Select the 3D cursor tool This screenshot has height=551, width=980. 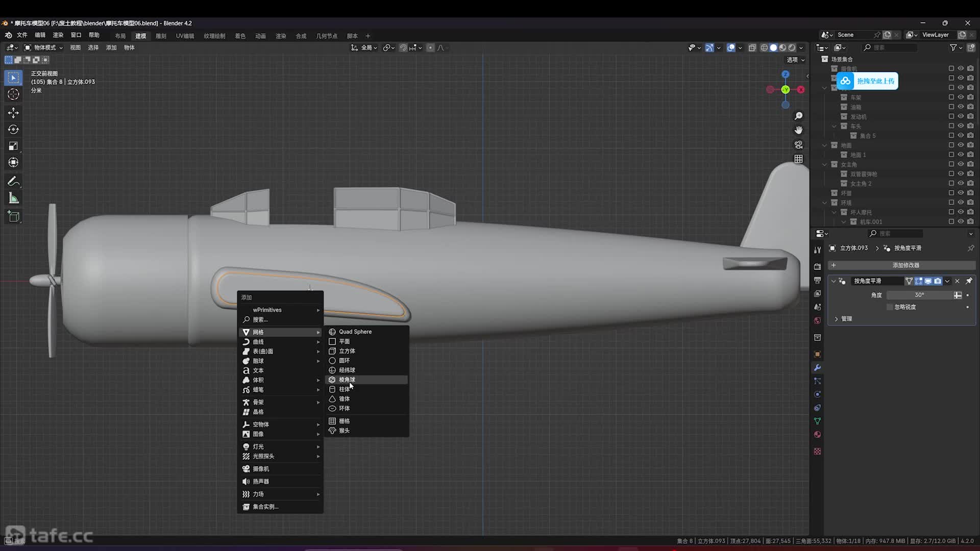[x=13, y=94]
